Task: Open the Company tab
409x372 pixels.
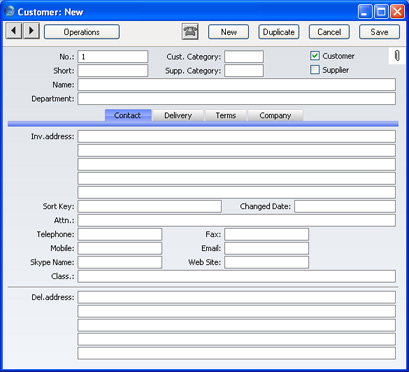Action: [x=275, y=115]
